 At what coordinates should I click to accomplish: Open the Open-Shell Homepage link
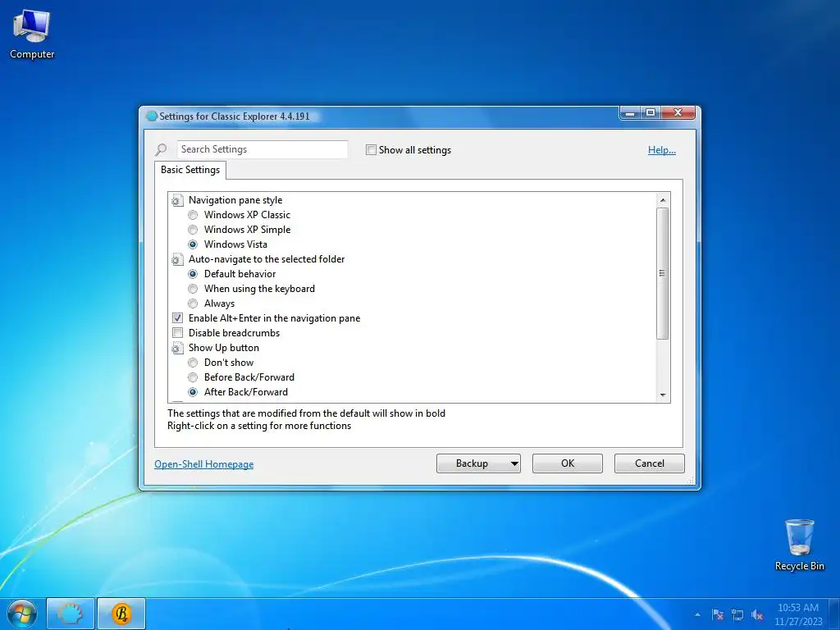click(x=204, y=464)
